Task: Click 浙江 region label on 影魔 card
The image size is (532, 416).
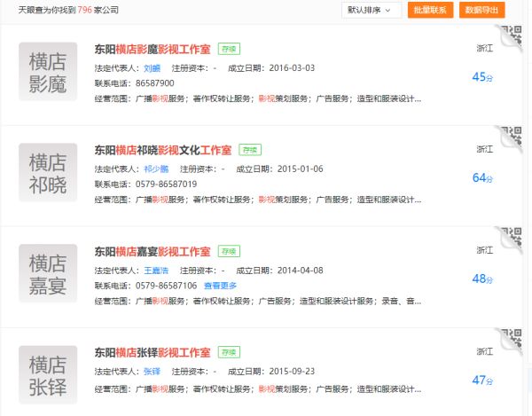Action: tap(485, 48)
